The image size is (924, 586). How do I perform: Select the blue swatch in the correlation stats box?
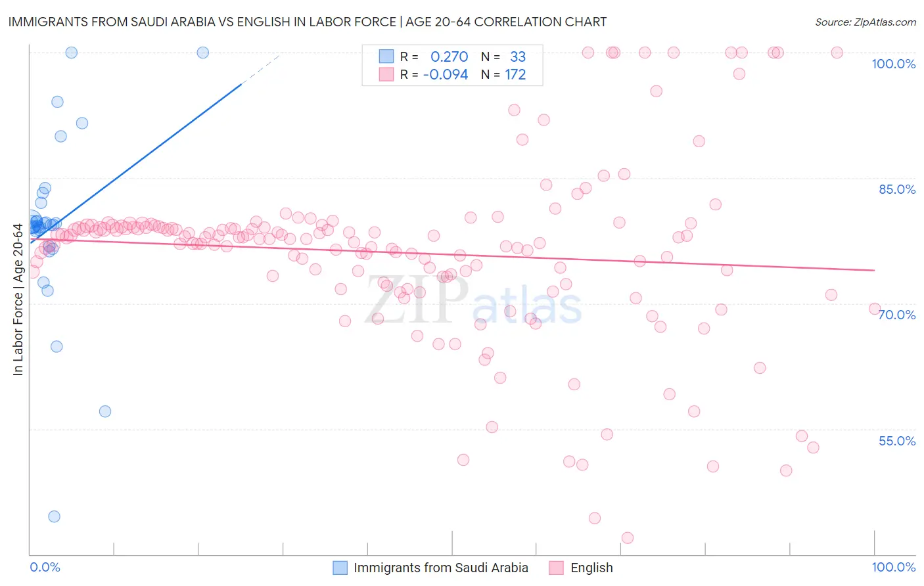[386, 56]
